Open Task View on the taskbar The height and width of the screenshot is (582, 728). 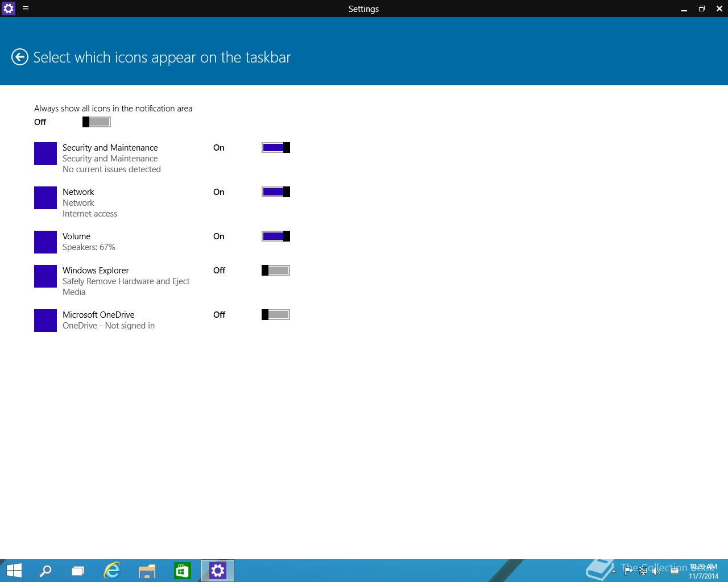(78, 571)
